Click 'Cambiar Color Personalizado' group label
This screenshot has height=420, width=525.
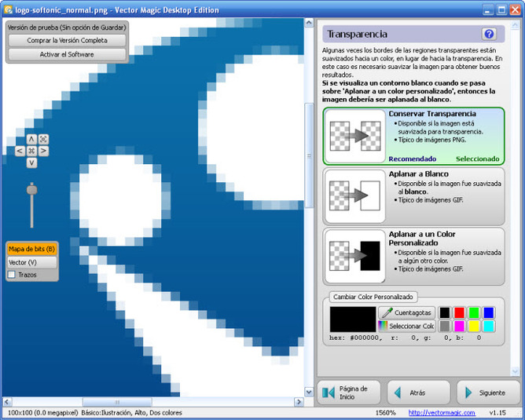point(373,297)
